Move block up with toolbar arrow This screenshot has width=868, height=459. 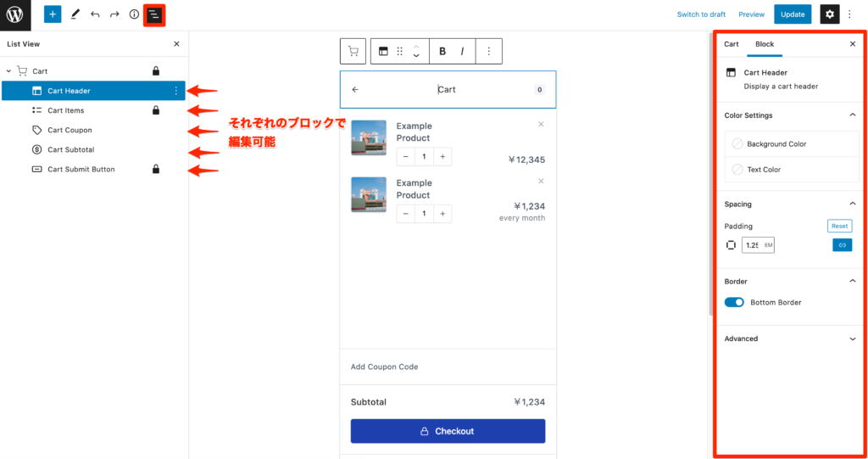pos(416,46)
